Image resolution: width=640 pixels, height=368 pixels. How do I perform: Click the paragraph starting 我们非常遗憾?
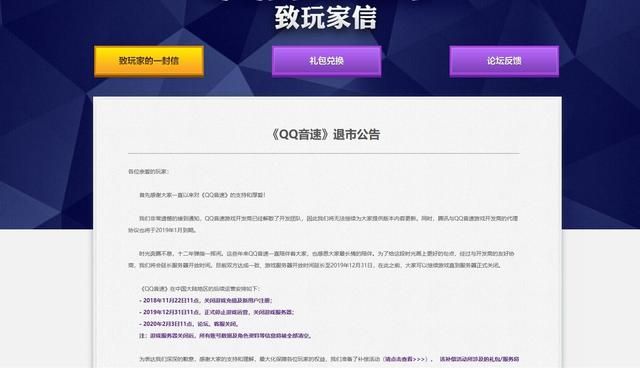pos(323,224)
